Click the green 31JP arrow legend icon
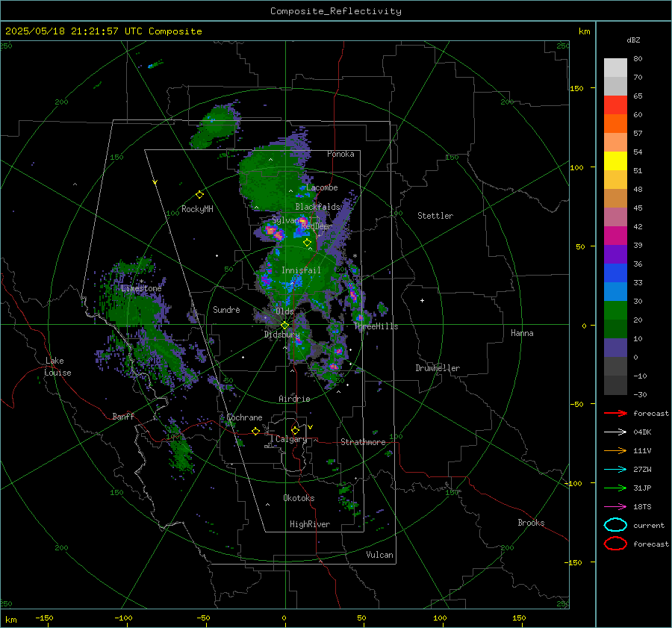Screen dimensions: 672x628 click(615, 488)
